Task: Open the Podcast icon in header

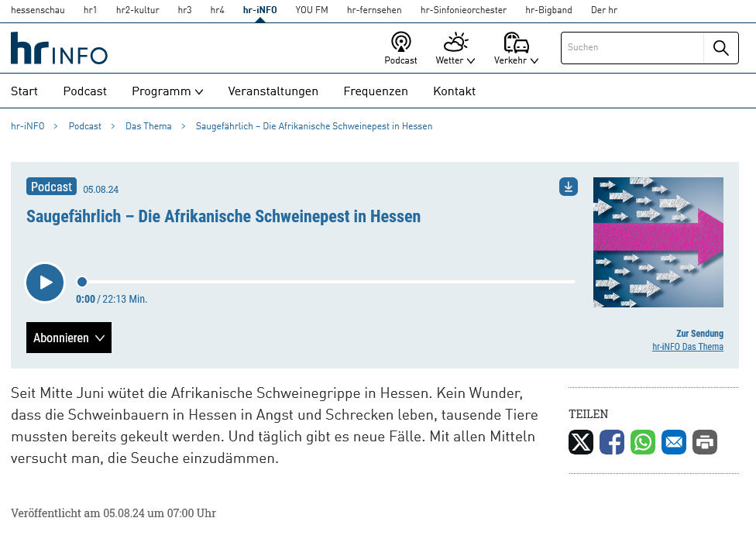Action: [x=400, y=48]
